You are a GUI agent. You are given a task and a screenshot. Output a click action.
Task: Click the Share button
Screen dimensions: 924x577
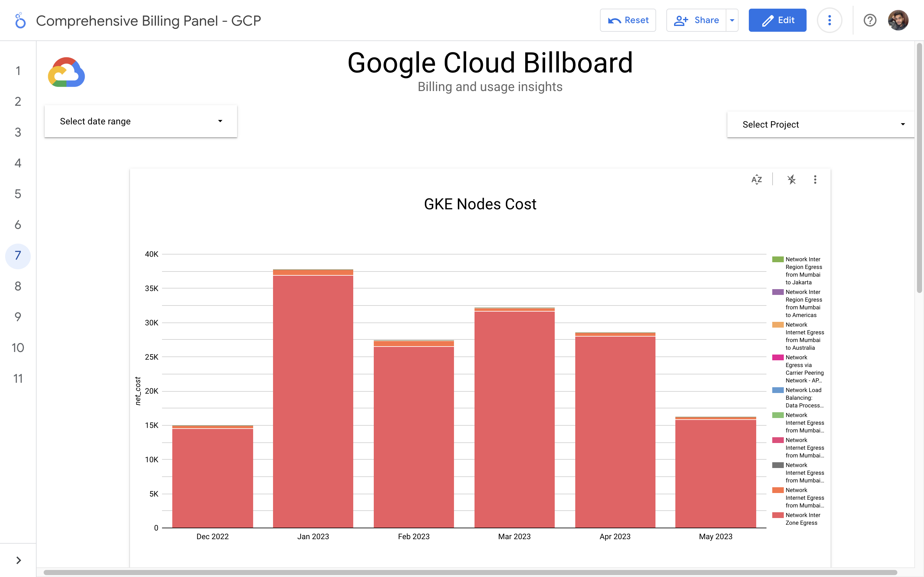(x=696, y=20)
